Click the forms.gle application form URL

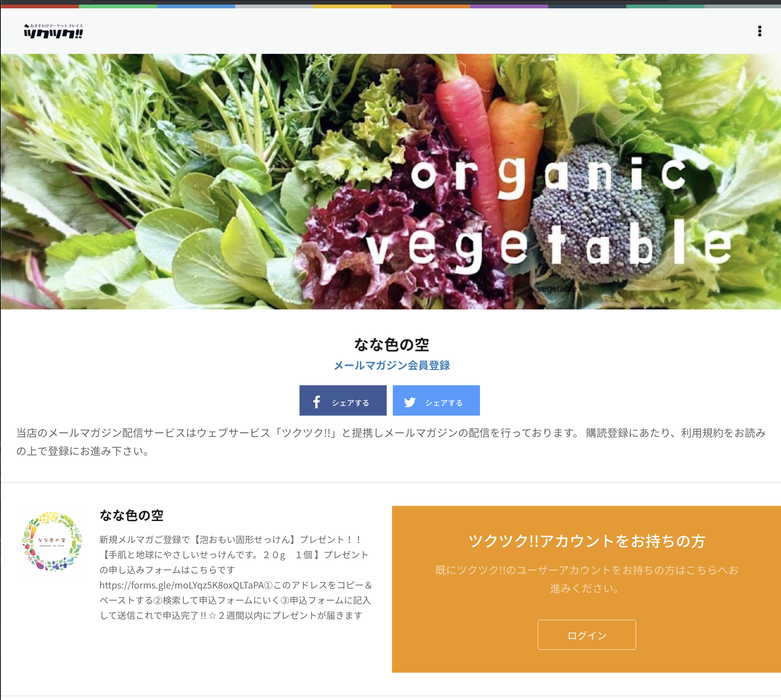click(182, 585)
